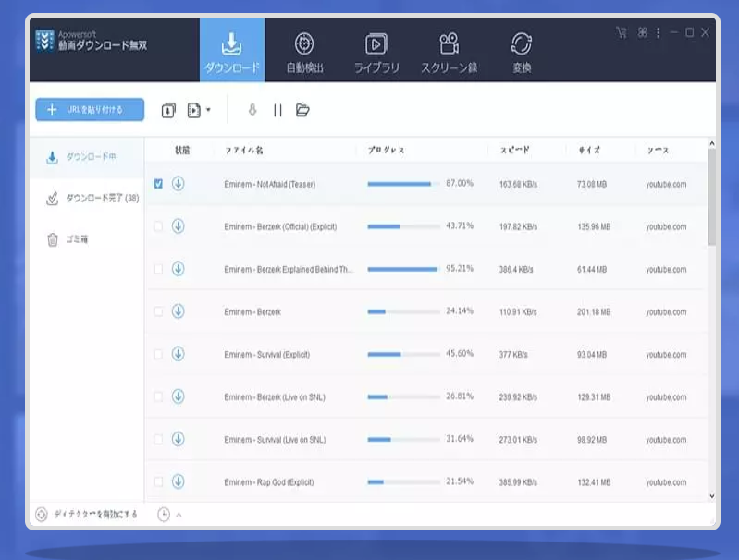Screen dimensions: 739x560
Task: Click the Apowersoft app logo icon
Action: 44,41
